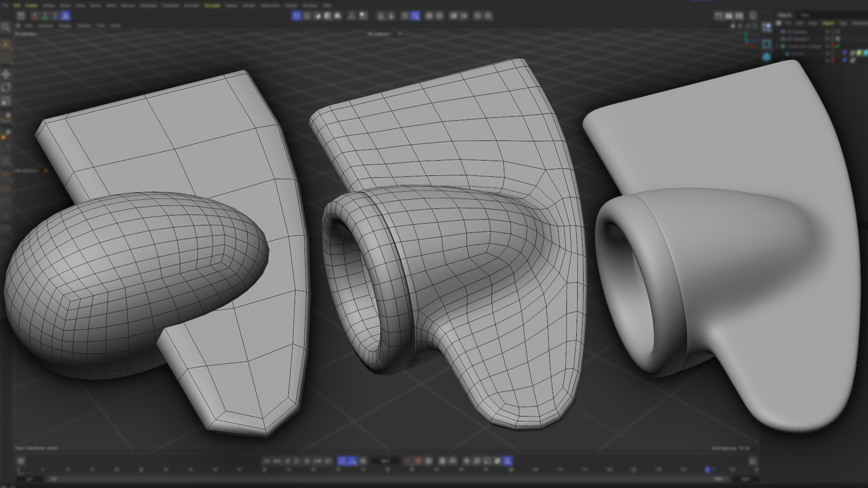Image resolution: width=868 pixels, height=488 pixels.
Task: Select the Move tool in left palette
Action: [6, 74]
